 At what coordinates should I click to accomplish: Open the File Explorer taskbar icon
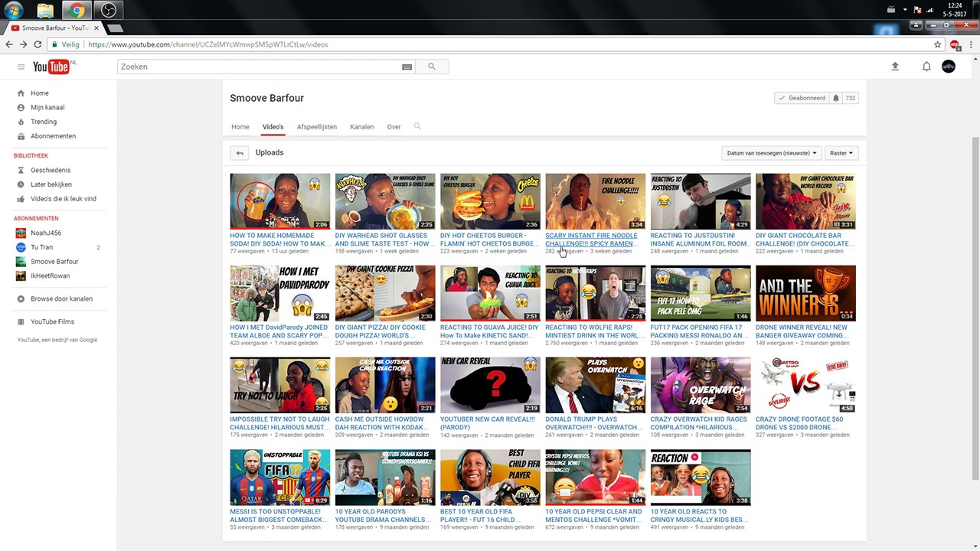45,10
